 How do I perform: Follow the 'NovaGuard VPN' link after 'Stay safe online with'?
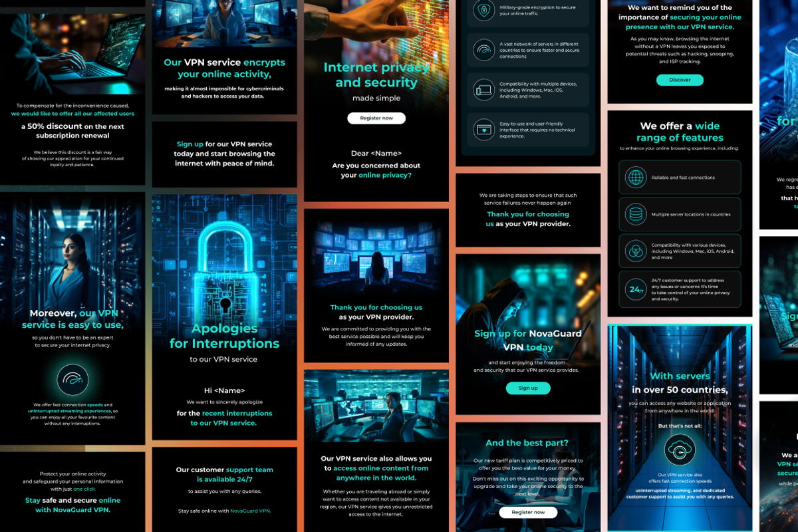click(251, 511)
